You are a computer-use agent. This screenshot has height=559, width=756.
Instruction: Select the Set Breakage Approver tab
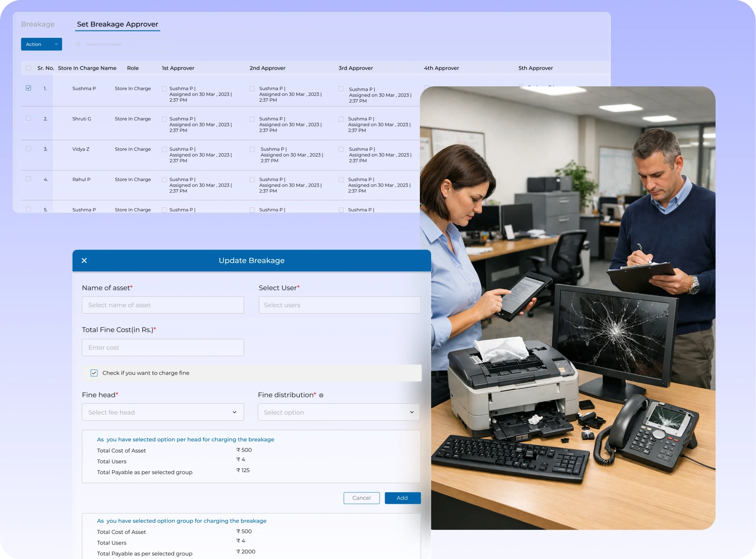[x=118, y=25]
